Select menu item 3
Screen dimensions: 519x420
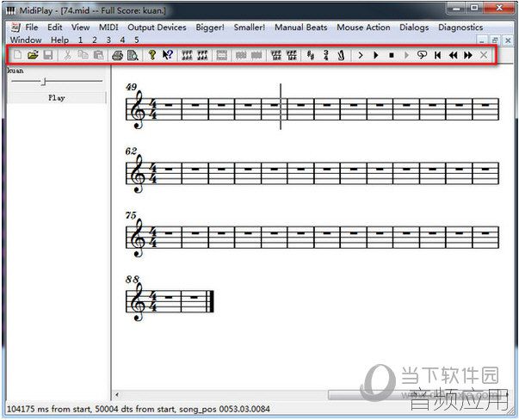(108, 40)
